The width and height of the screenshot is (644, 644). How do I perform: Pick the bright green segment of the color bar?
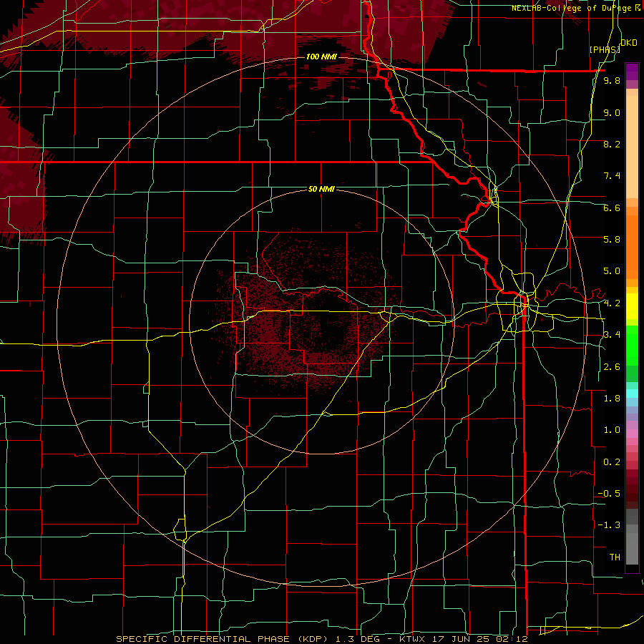tap(632, 346)
